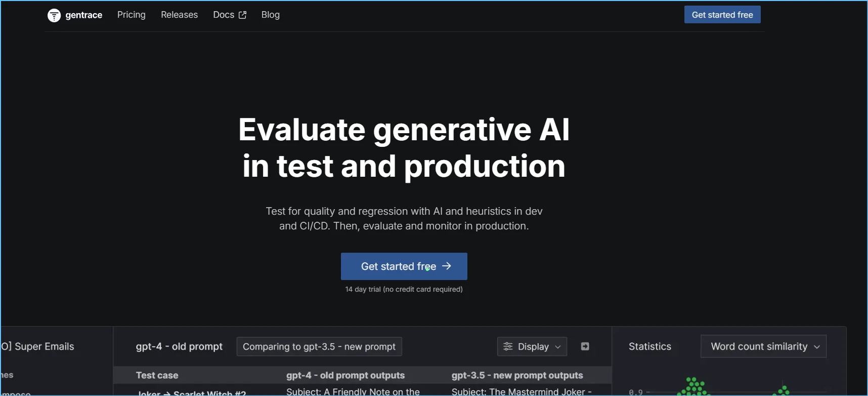The height and width of the screenshot is (396, 868).
Task: Click Comparing to gpt-3.5 - new prompt box
Action: 319,346
